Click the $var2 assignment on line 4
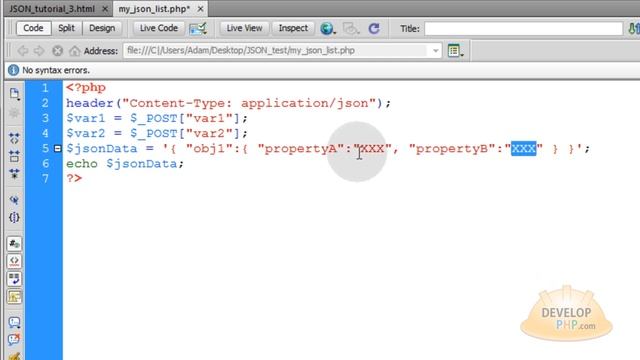 157,133
